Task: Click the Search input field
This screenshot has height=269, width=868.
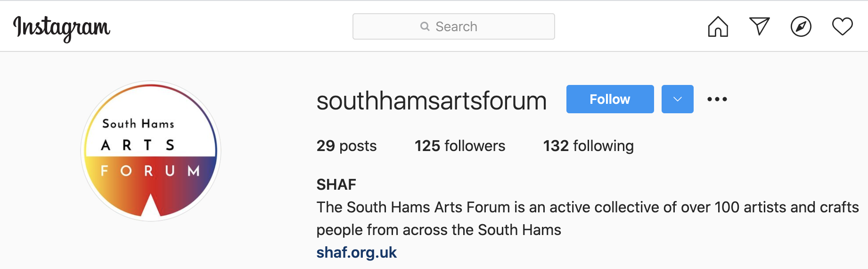Action: (x=453, y=26)
